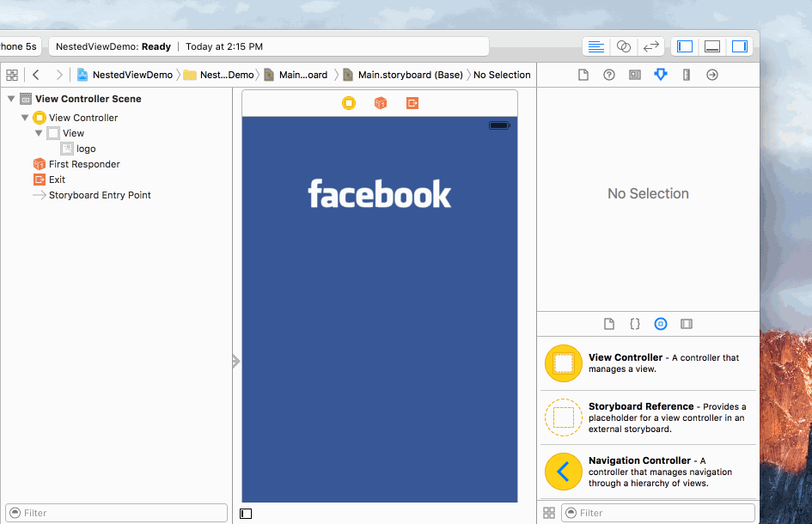812x524 pixels.
Task: Click No Selection in the jump bar
Action: coord(502,75)
